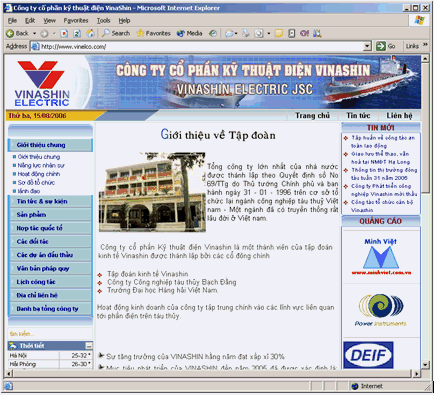Refresh the current page
The height and width of the screenshot is (395, 434).
(x=77, y=33)
